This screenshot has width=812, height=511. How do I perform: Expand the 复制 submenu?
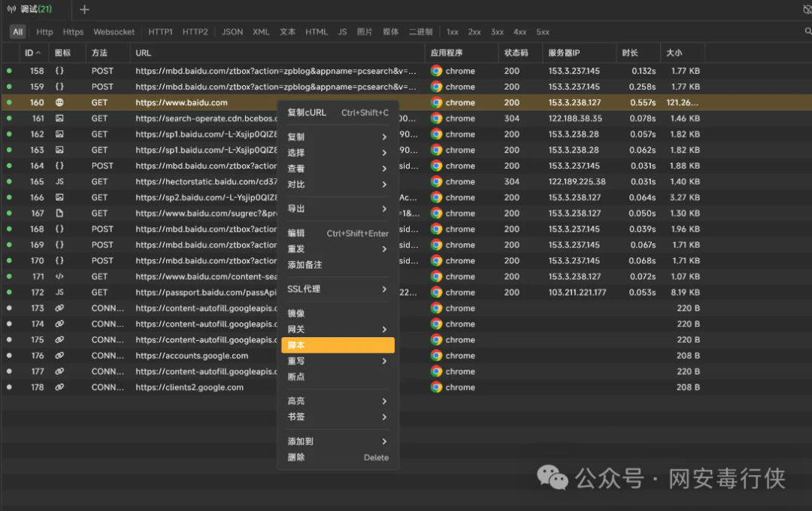338,137
